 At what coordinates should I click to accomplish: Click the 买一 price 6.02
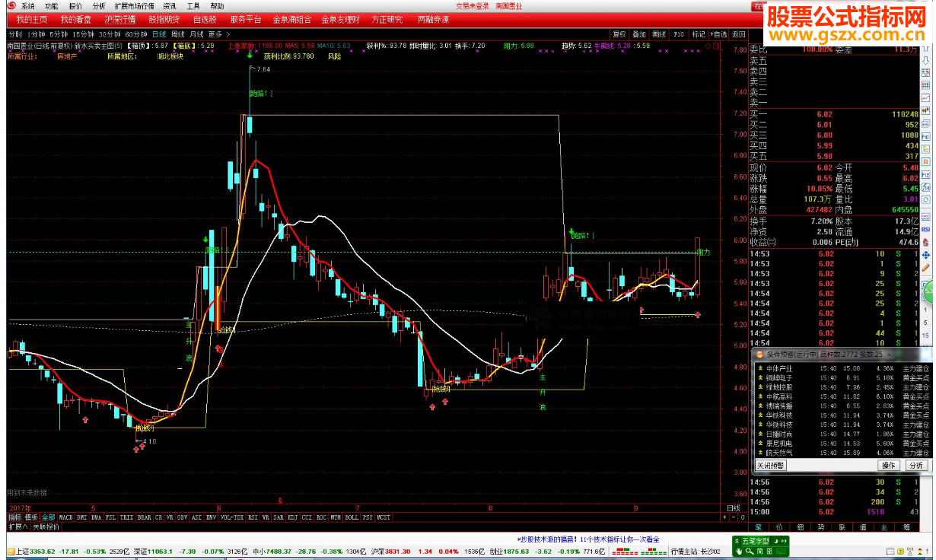point(824,114)
